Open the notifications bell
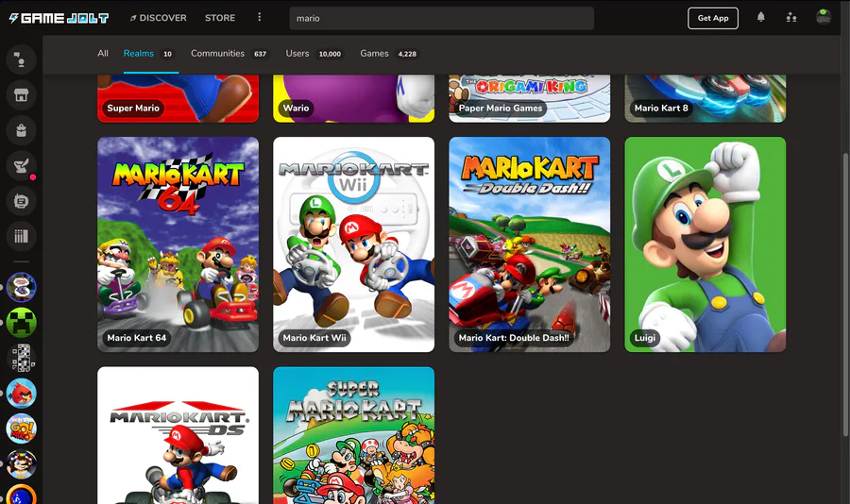The image size is (850, 504). (761, 17)
